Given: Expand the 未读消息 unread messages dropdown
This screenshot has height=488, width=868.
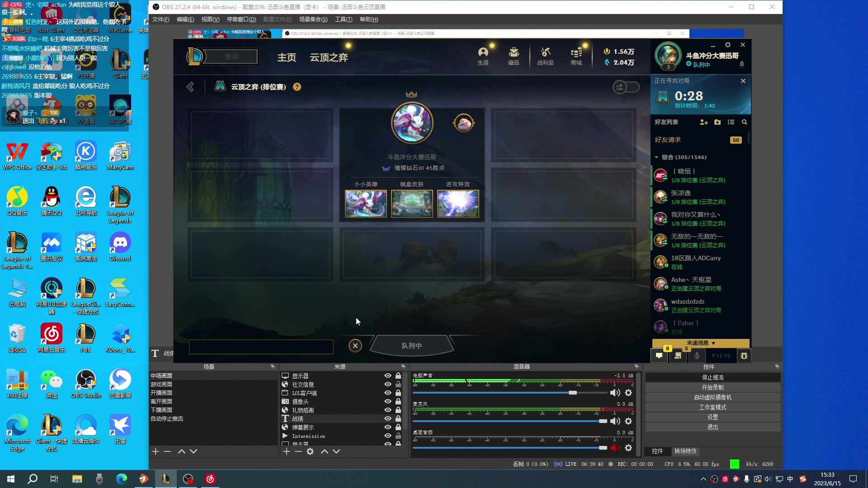Looking at the screenshot, I should click(701, 343).
